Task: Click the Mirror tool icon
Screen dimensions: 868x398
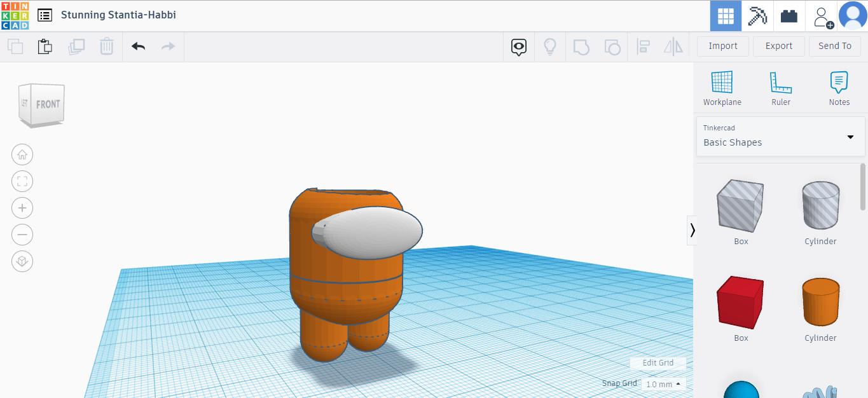Action: tap(673, 46)
